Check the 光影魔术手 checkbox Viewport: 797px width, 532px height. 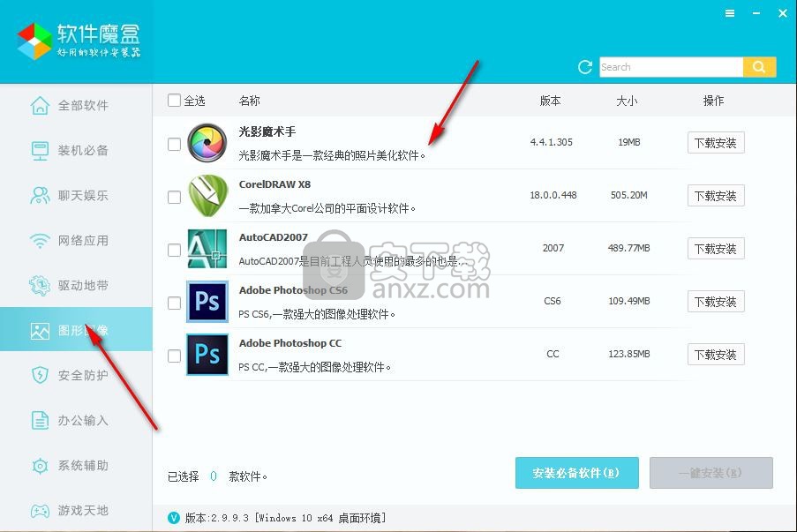(x=175, y=145)
